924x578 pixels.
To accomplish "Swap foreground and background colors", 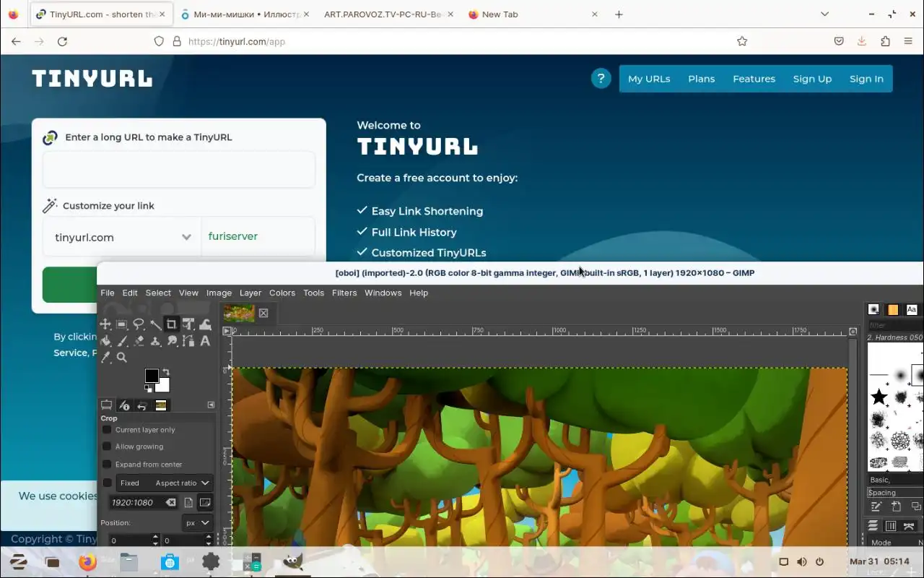I will 165,372.
